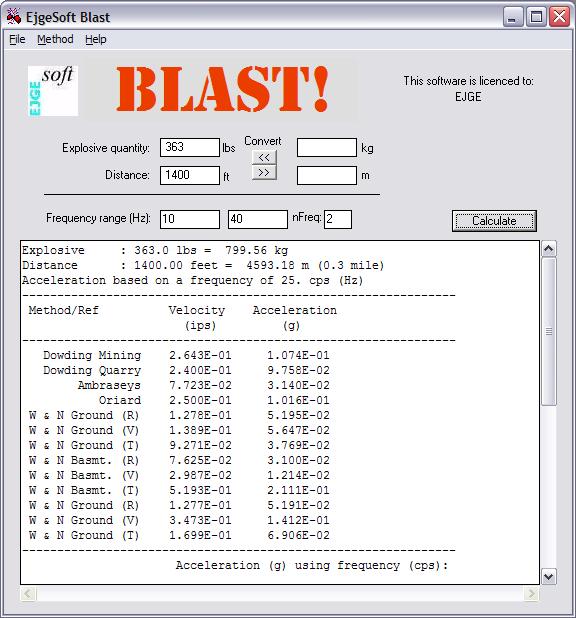
Task: Open the Help menu
Action: (95, 39)
